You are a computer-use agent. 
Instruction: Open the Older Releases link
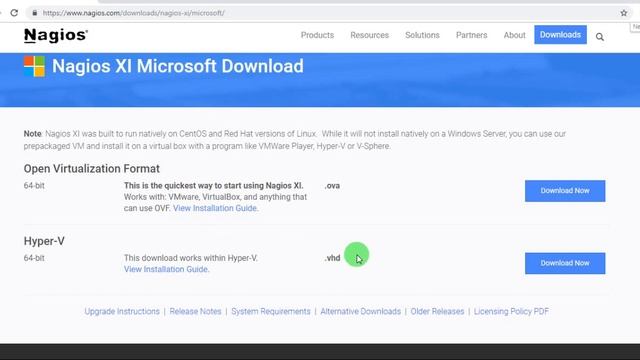pyautogui.click(x=437, y=311)
